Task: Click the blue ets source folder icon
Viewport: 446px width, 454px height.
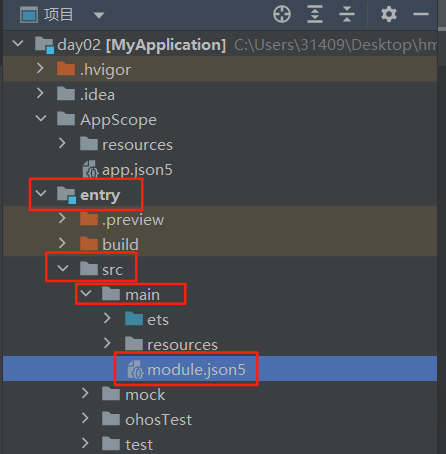Action: tap(134, 318)
